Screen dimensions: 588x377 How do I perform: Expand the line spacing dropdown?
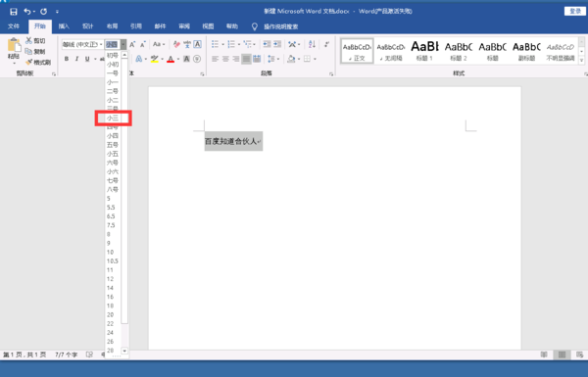click(x=278, y=59)
